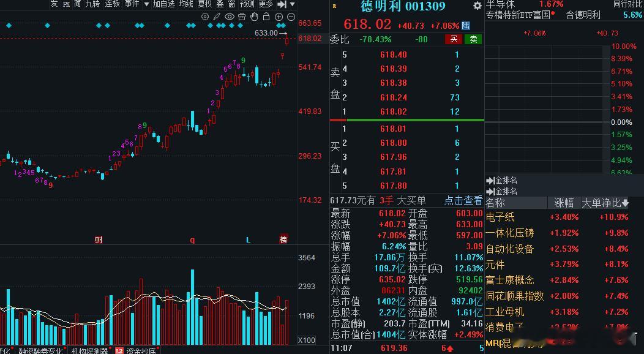Open quote panel settings gear icon
This screenshot has width=644, height=354.
[x=477, y=6]
